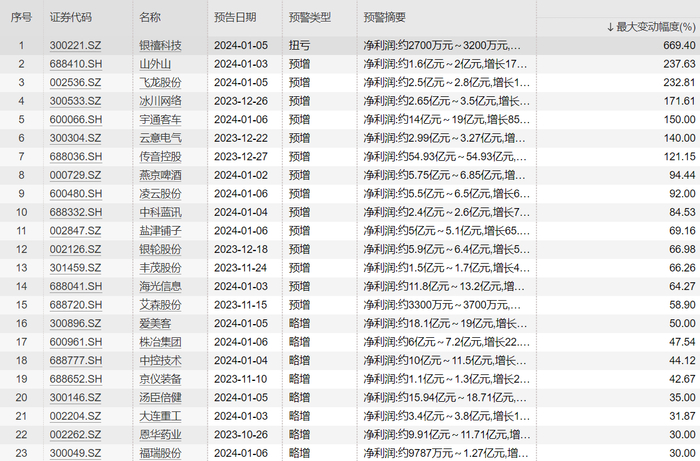Select the 2023-11-10 date of 京仪装备

point(241,379)
